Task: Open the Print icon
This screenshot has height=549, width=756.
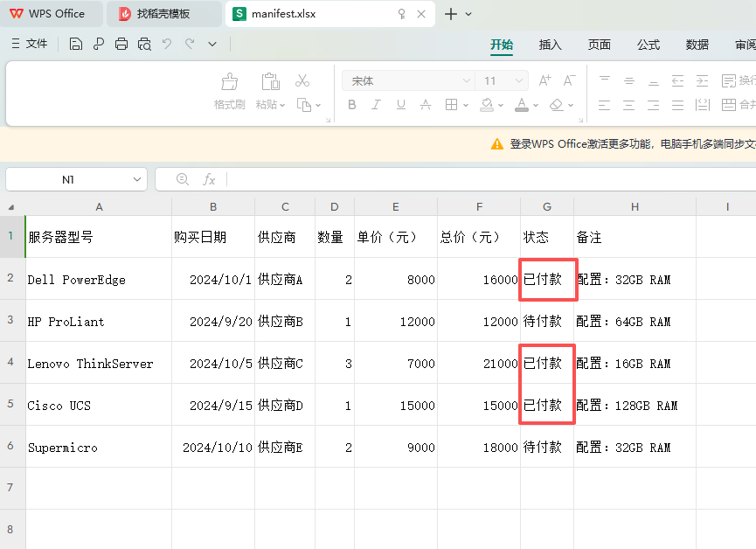Action: [121, 44]
